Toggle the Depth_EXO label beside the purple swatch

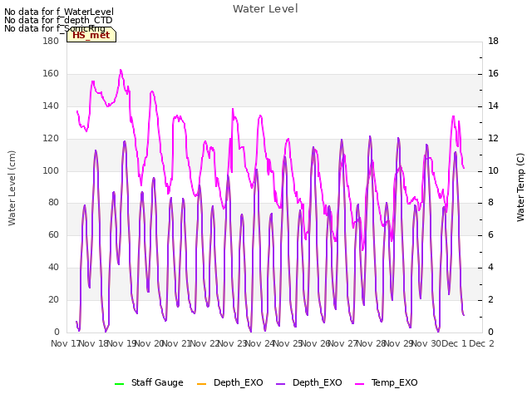[x=318, y=382]
